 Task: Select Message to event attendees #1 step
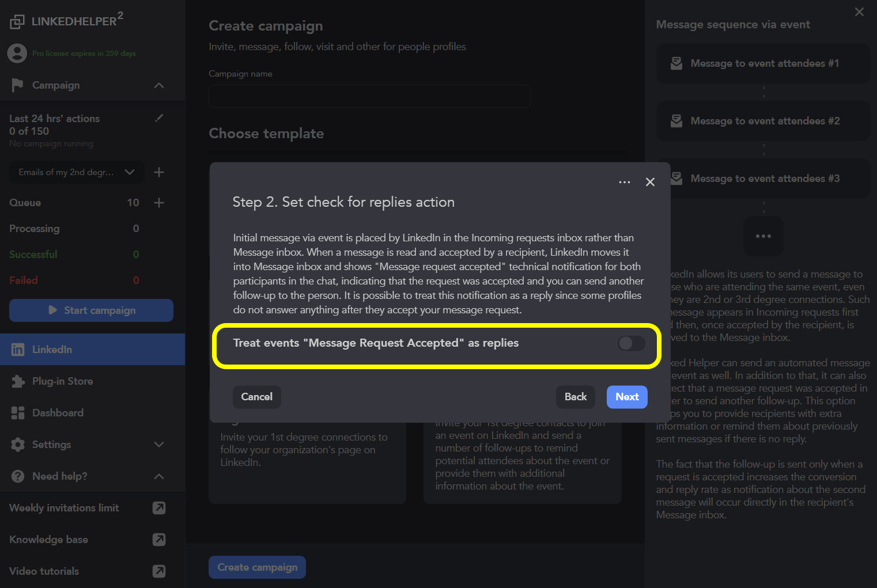[763, 63]
